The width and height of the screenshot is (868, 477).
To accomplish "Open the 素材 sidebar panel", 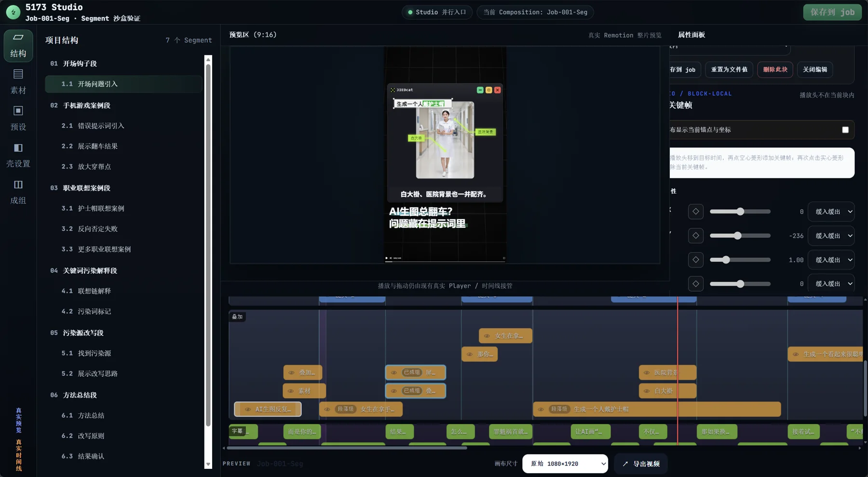I will (18, 82).
